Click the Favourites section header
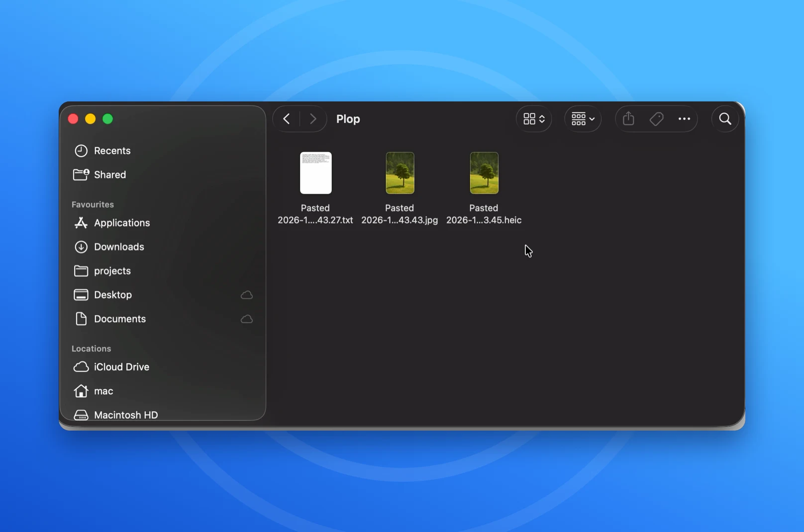This screenshot has width=804, height=532. point(93,204)
